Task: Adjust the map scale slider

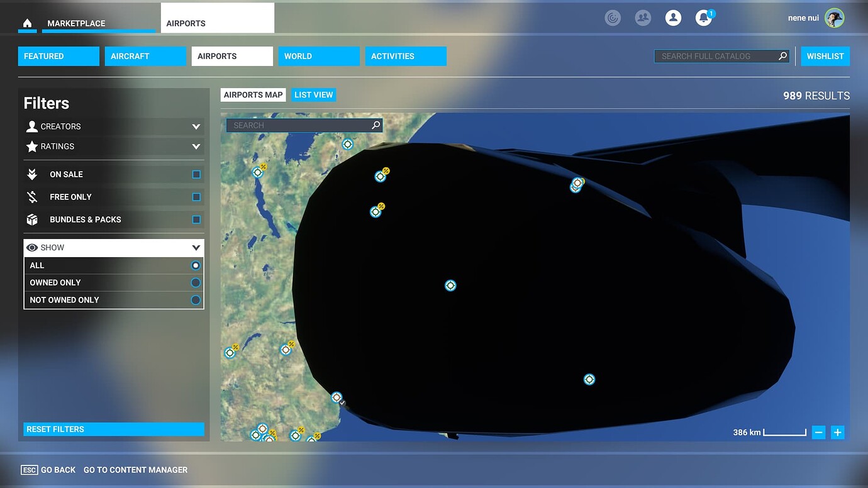Action: (785, 432)
